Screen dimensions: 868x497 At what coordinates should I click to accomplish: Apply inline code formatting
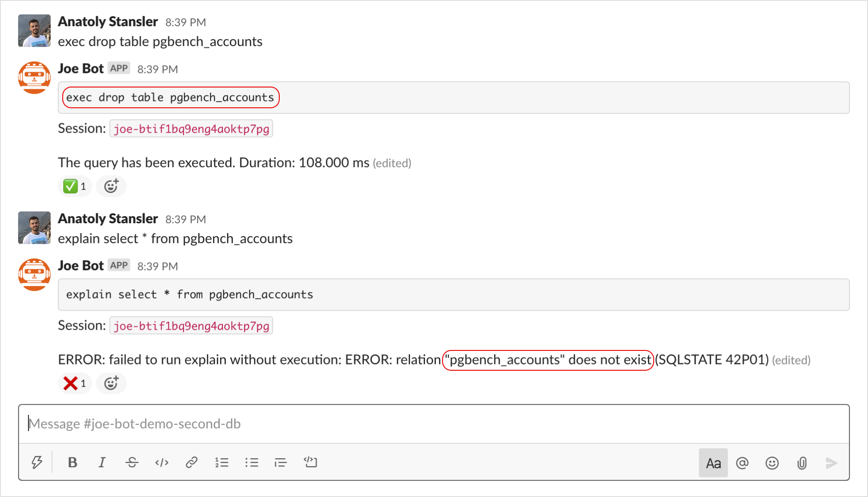[162, 462]
